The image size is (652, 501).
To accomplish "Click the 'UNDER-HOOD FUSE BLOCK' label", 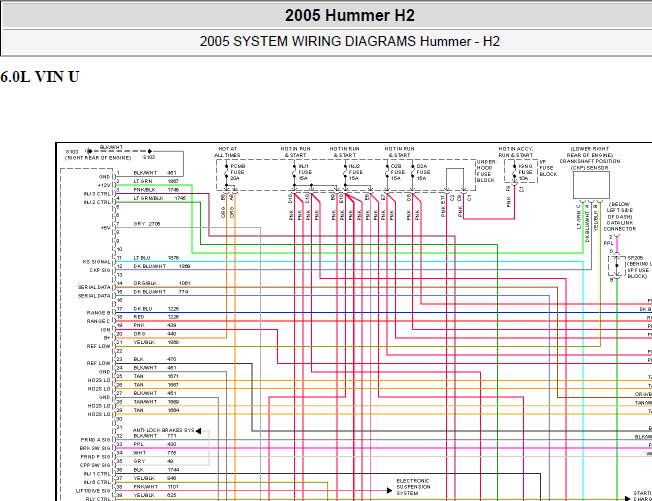I will (x=486, y=171).
